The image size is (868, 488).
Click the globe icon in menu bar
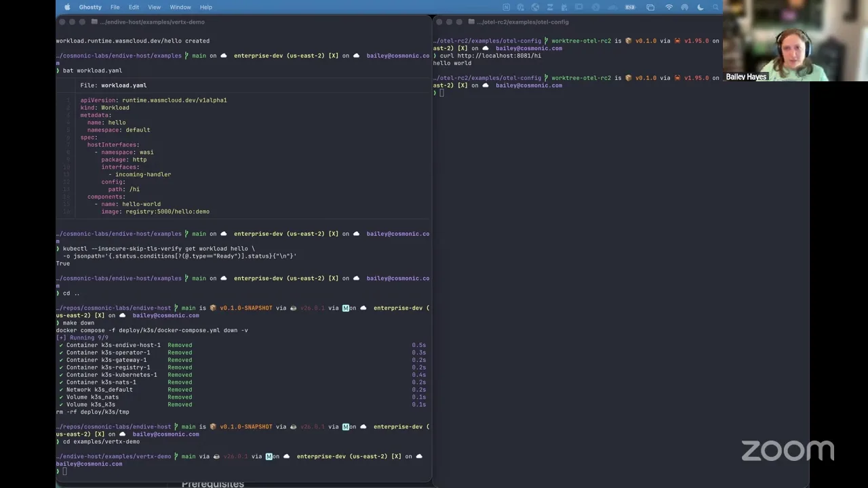536,7
